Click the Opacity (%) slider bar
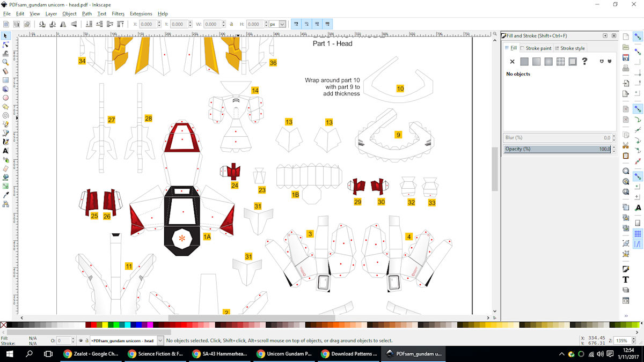This screenshot has width=644, height=362. click(557, 149)
